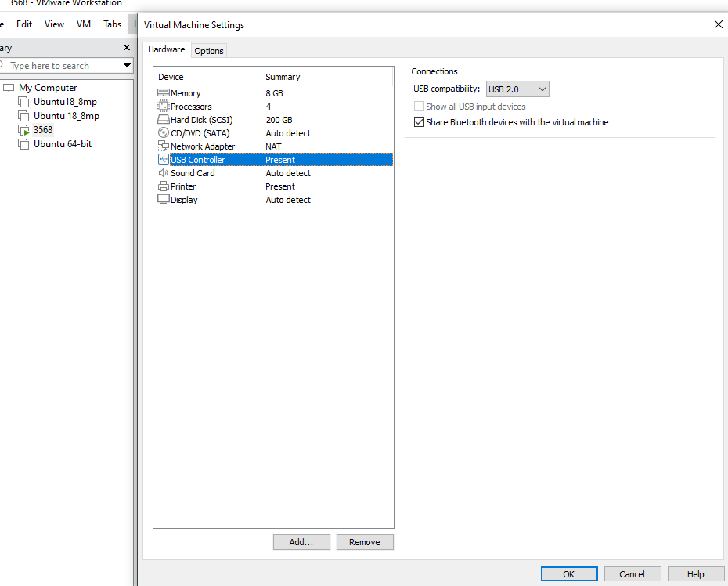Select the Processors row label
This screenshot has height=586, width=728.
[191, 107]
